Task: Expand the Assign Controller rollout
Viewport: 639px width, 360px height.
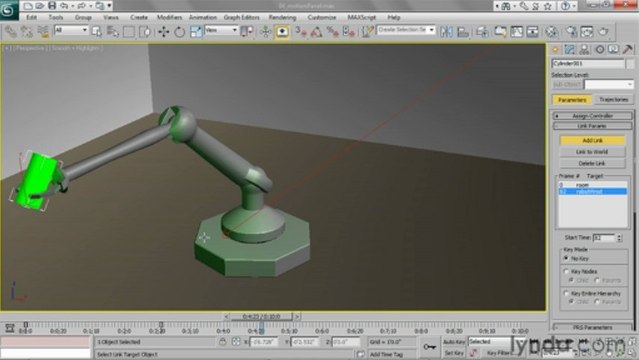Action: pyautogui.click(x=592, y=116)
